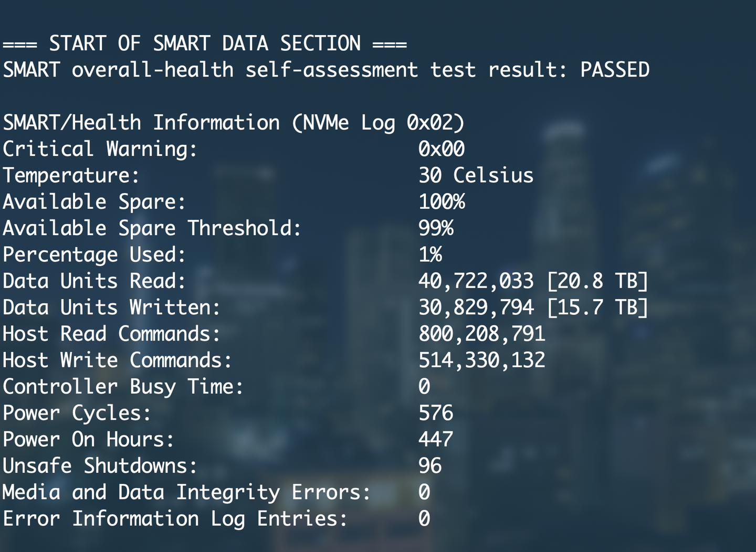Click the Media and Data Integrity Errors label
Viewport: 756px width, 552px height.
point(186,492)
